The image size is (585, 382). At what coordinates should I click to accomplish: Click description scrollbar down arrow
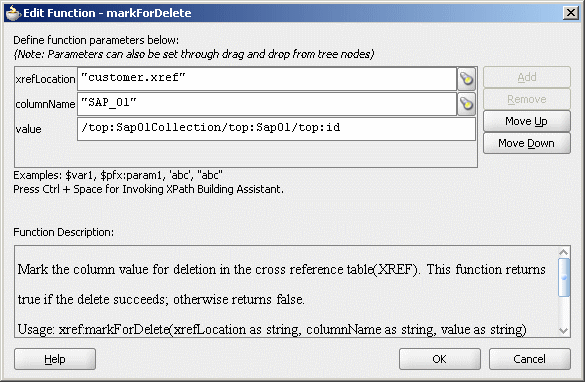(564, 331)
